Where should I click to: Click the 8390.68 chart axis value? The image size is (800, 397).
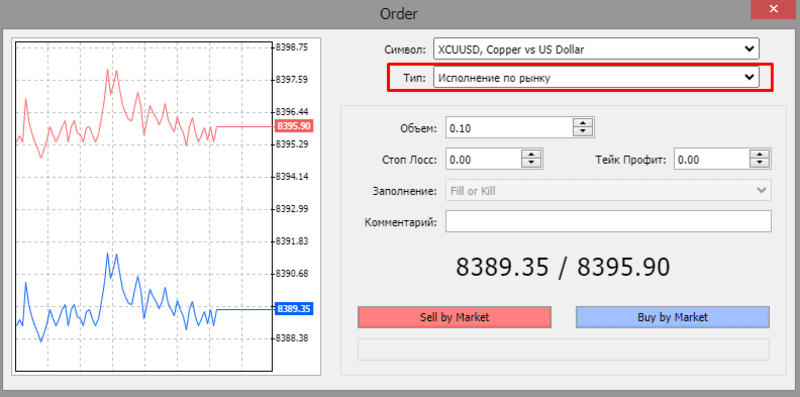pyautogui.click(x=292, y=274)
